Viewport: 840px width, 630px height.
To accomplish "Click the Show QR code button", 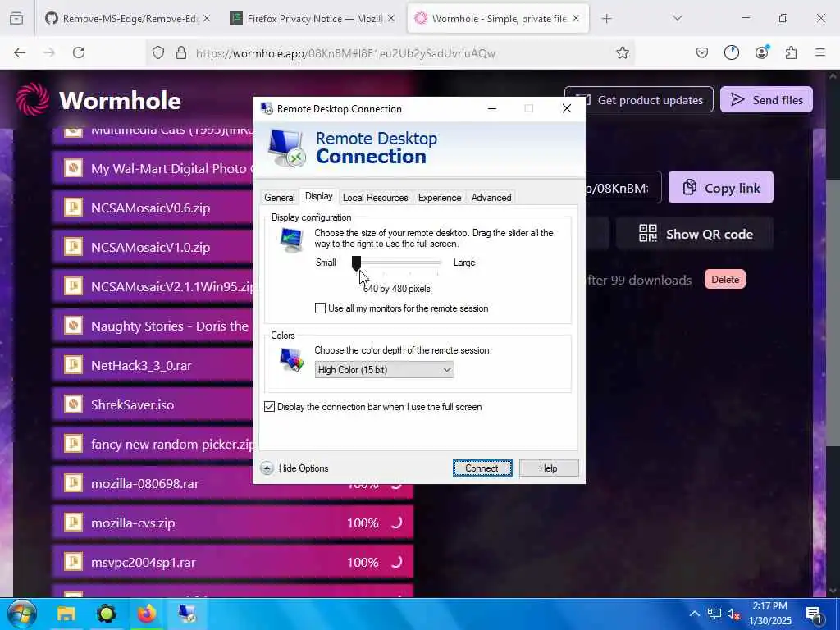I will [695, 234].
